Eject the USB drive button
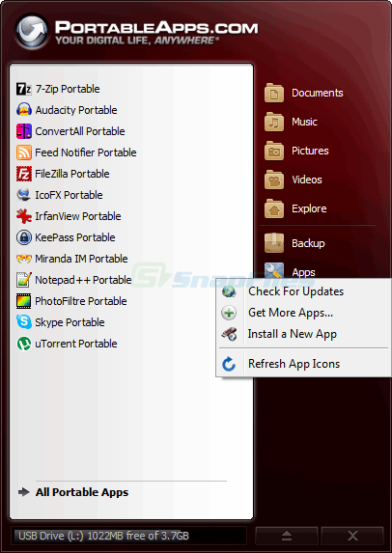Viewport: 392px width, 553px height. 287,536
